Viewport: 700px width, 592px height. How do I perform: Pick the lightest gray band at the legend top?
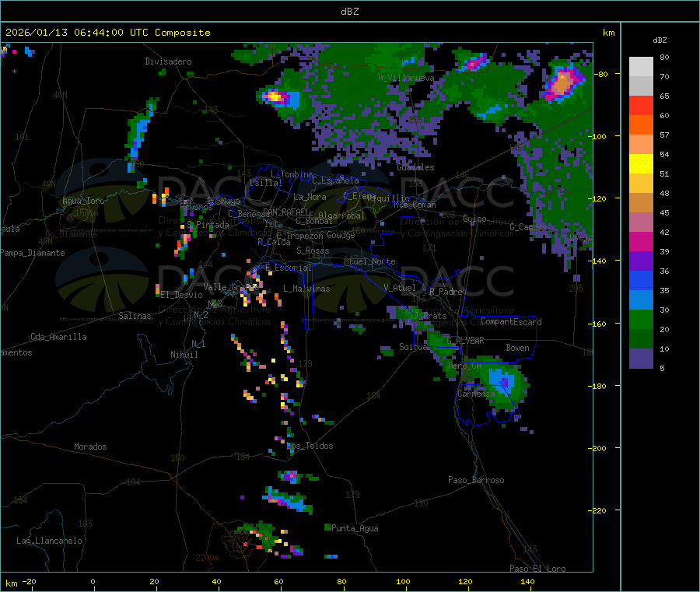point(641,67)
